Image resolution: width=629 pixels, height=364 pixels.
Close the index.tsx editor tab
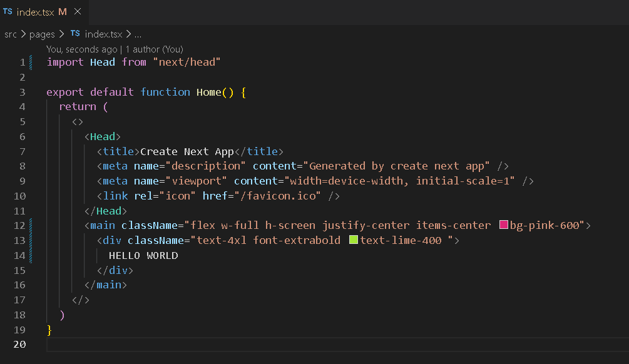tap(78, 12)
